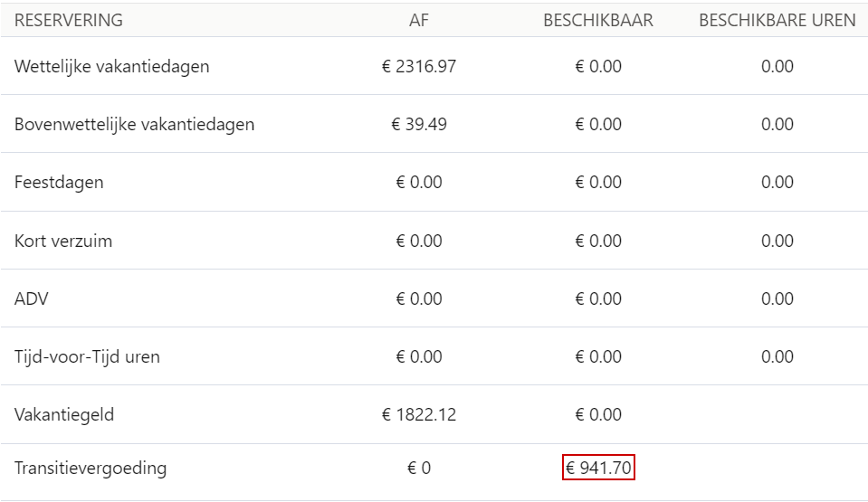This screenshot has width=868, height=502.
Task: Click the highlighted € 941.70 amount
Action: click(x=598, y=468)
